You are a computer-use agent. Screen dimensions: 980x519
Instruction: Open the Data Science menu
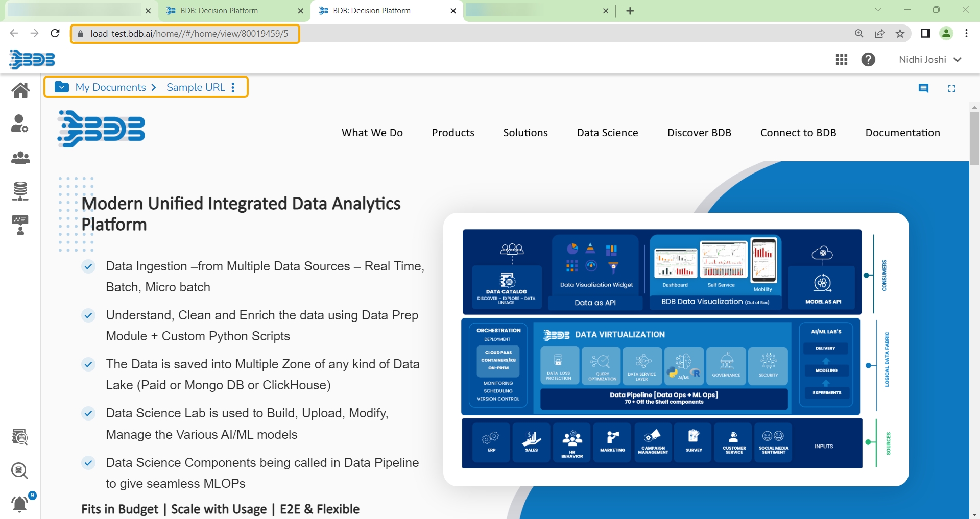click(x=608, y=133)
